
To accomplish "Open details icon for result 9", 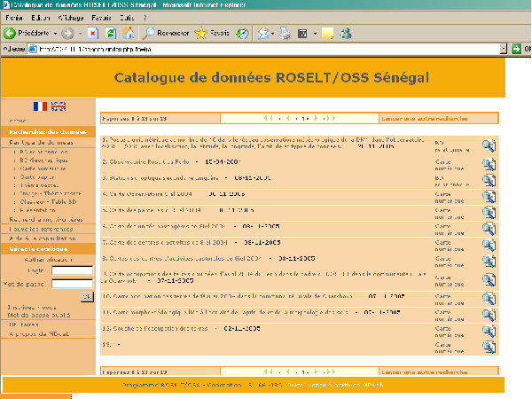I will (x=489, y=280).
